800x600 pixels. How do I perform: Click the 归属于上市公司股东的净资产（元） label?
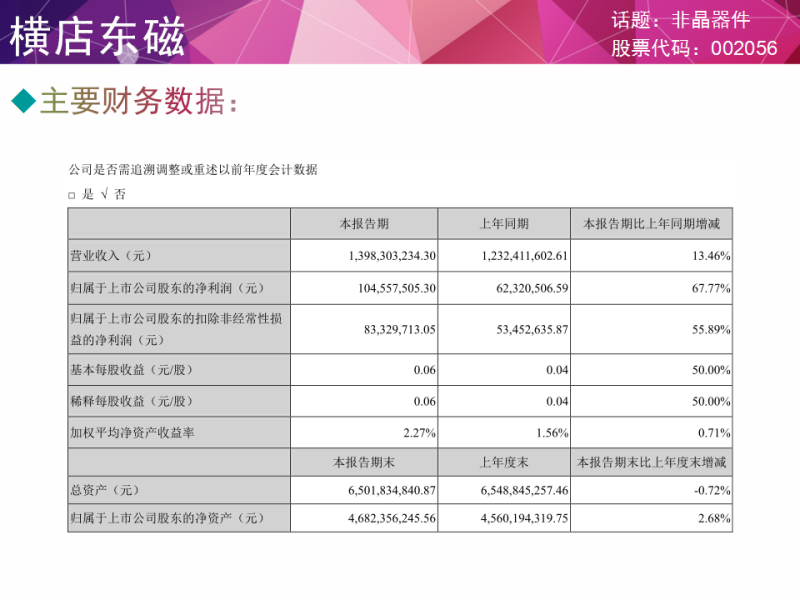click(168, 518)
